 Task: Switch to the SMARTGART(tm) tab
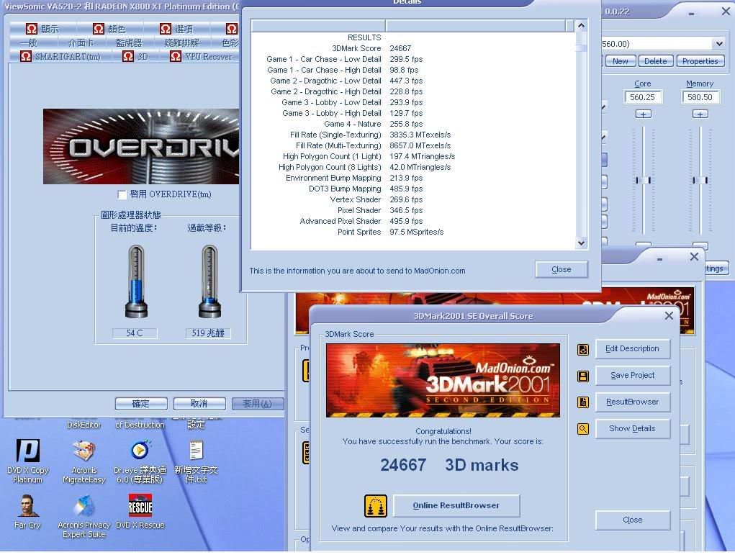pyautogui.click(x=60, y=56)
